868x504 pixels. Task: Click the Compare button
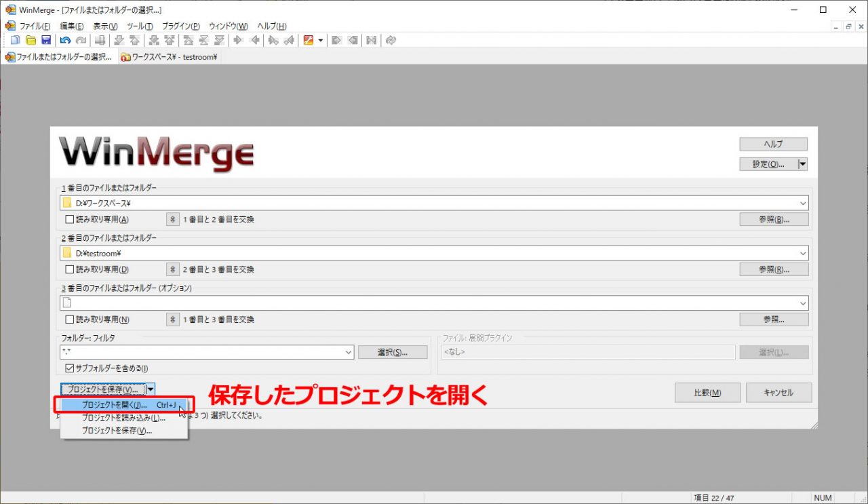[x=707, y=392]
